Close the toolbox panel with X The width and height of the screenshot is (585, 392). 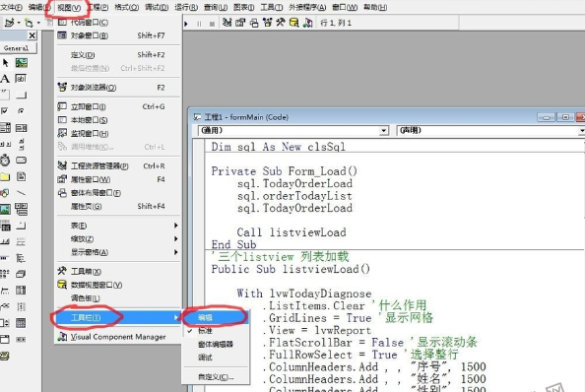(x=32, y=35)
